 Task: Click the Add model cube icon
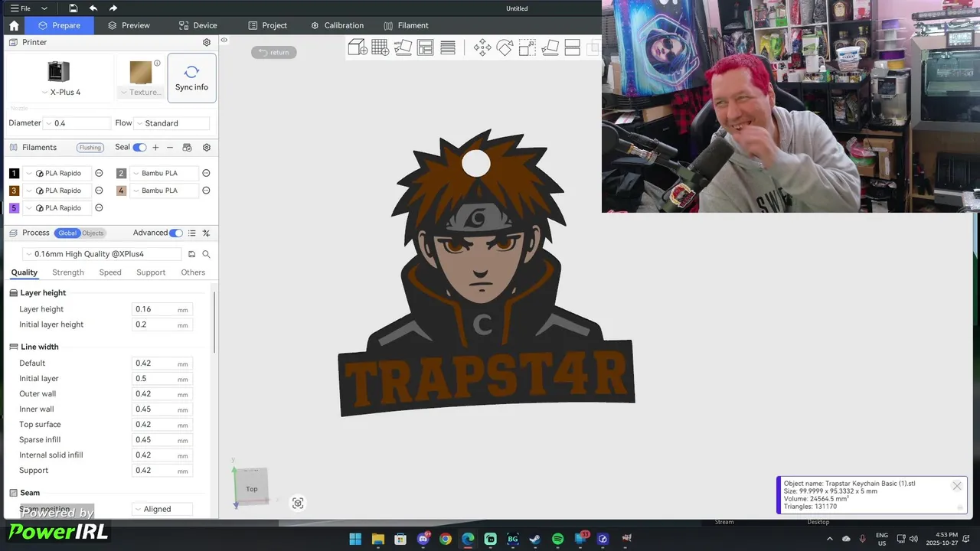point(358,47)
